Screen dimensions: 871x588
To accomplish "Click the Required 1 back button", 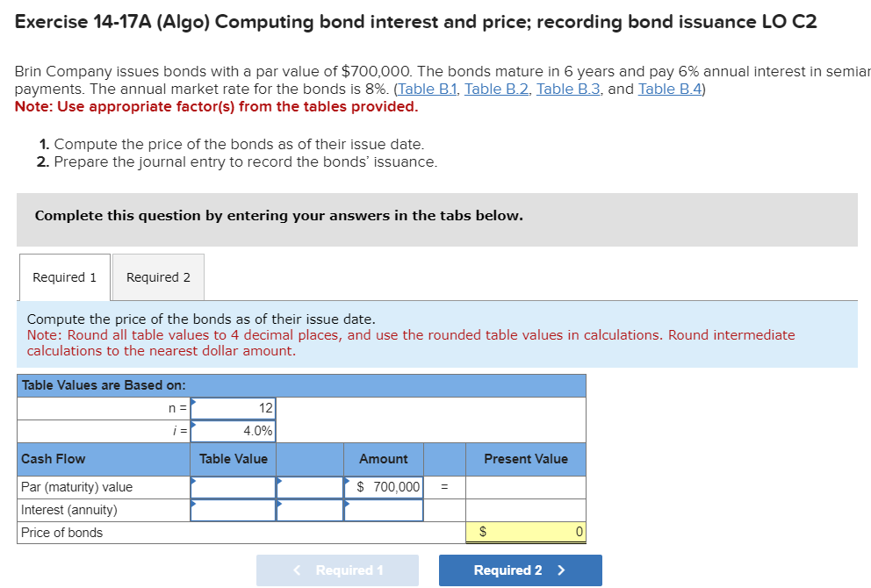I will tap(337, 570).
